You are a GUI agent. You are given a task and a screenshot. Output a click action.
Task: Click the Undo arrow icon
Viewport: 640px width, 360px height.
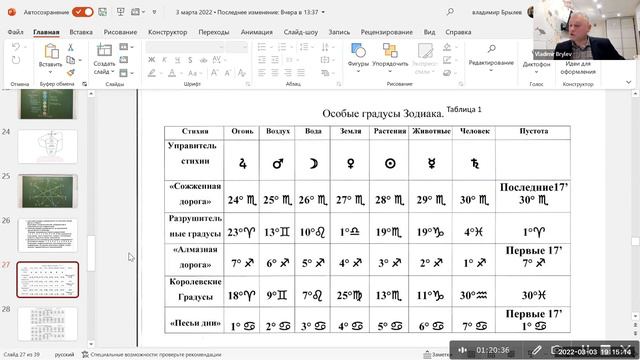coord(16,47)
